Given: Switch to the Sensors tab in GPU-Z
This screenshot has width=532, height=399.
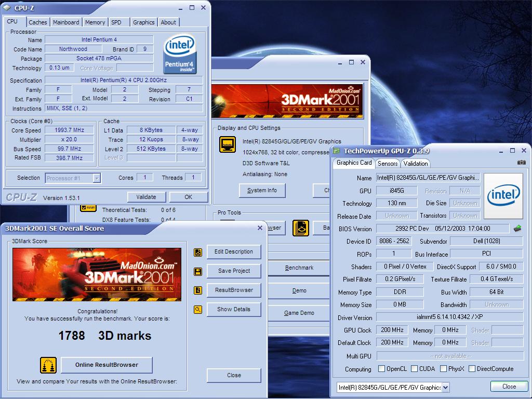Looking at the screenshot, I should pos(388,164).
